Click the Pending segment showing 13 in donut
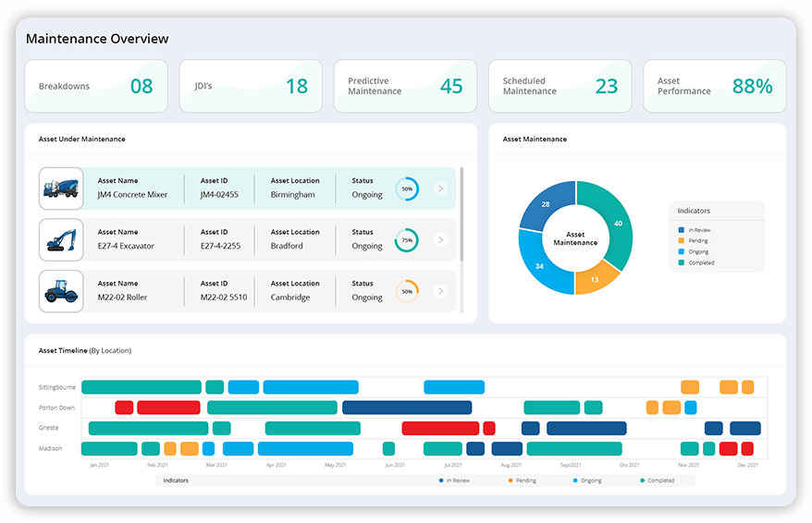The image size is (812, 523). coord(593,279)
